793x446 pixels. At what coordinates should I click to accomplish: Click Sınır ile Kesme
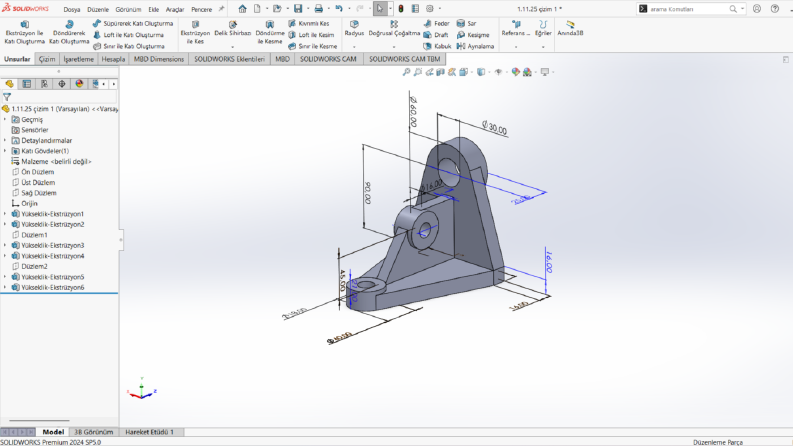pyautogui.click(x=313, y=46)
